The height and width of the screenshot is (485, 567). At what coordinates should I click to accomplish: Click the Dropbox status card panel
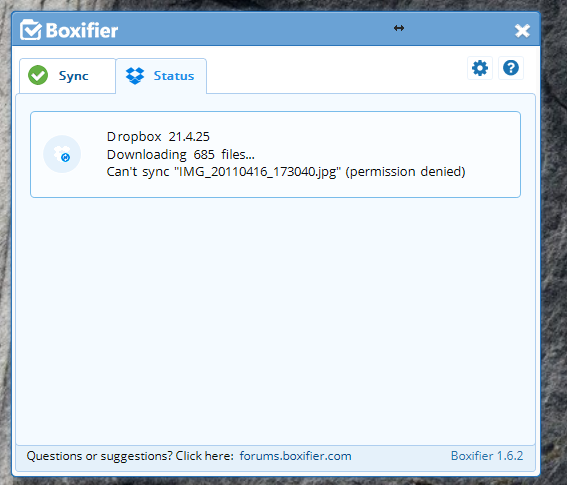click(276, 154)
